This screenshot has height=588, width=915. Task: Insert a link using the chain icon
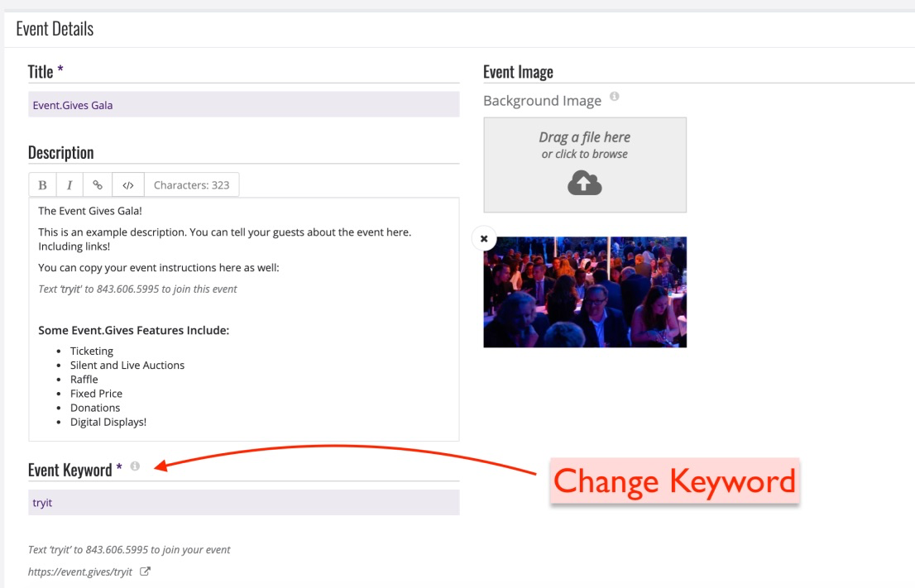tap(98, 185)
